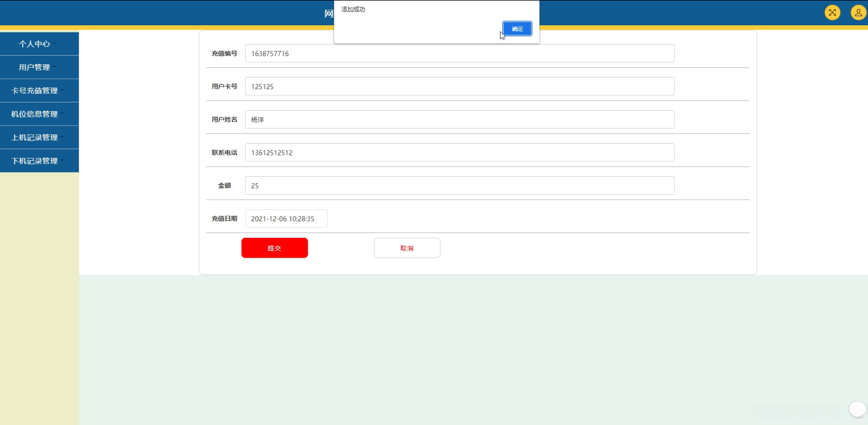
Task: Open the 充值日期 date-time picker field
Action: (x=287, y=219)
